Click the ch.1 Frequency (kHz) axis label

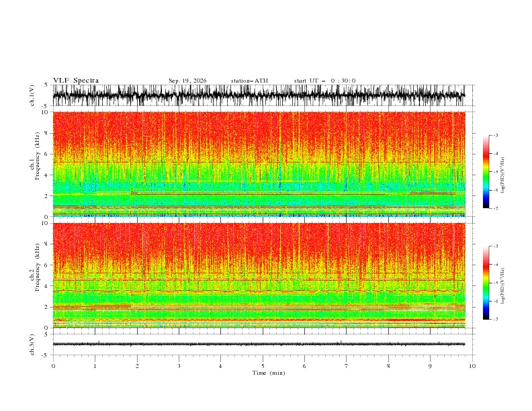(34, 164)
